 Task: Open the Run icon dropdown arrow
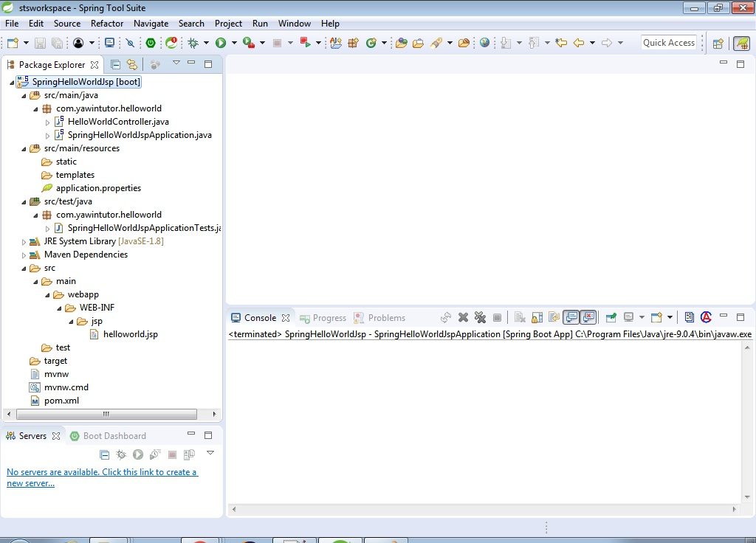click(234, 43)
